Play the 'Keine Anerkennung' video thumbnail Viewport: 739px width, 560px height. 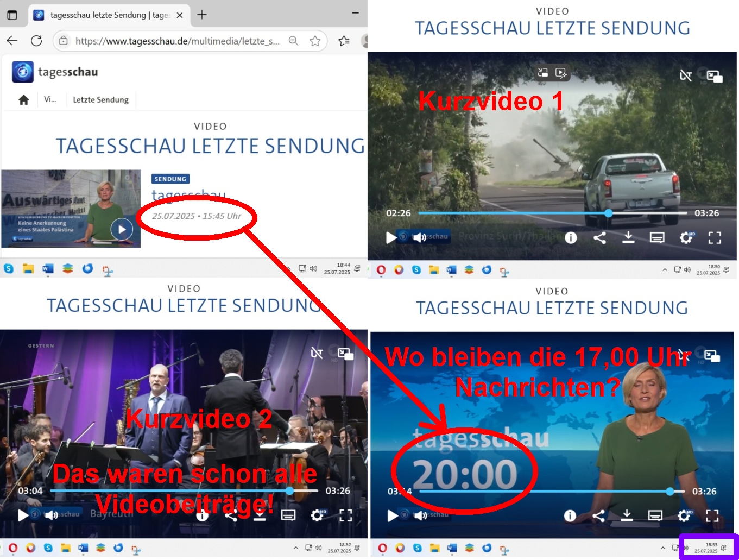point(122,229)
